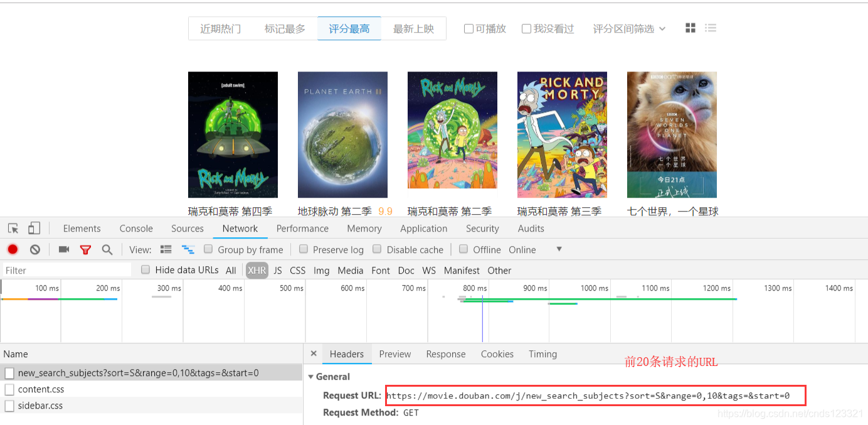Click the capture screenshots camera icon

[63, 249]
